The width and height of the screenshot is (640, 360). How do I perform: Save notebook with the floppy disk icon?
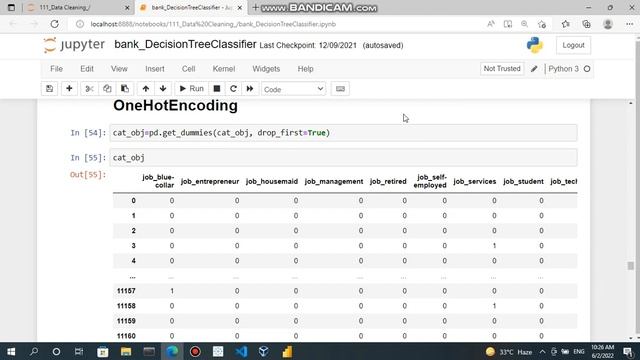tap(49, 89)
